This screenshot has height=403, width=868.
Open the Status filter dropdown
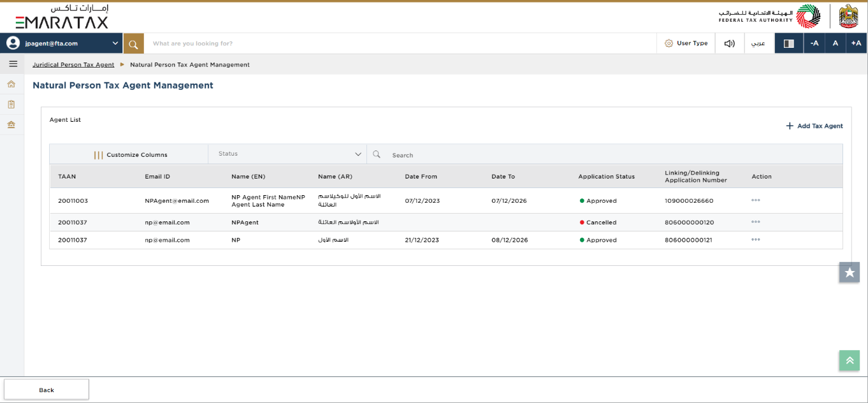287,154
